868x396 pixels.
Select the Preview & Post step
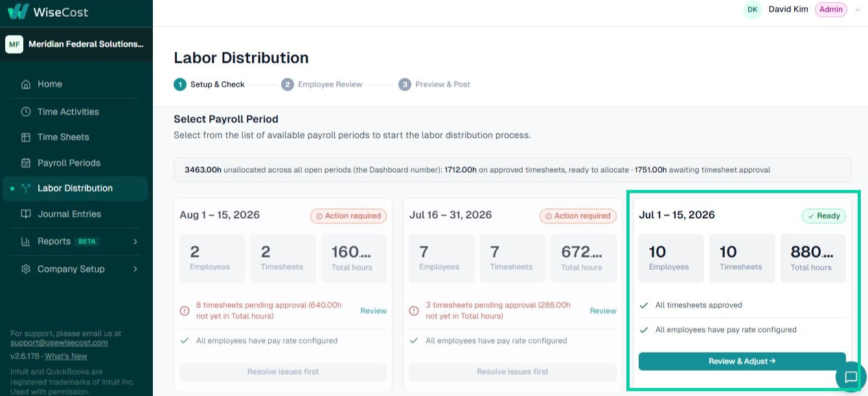(x=435, y=85)
